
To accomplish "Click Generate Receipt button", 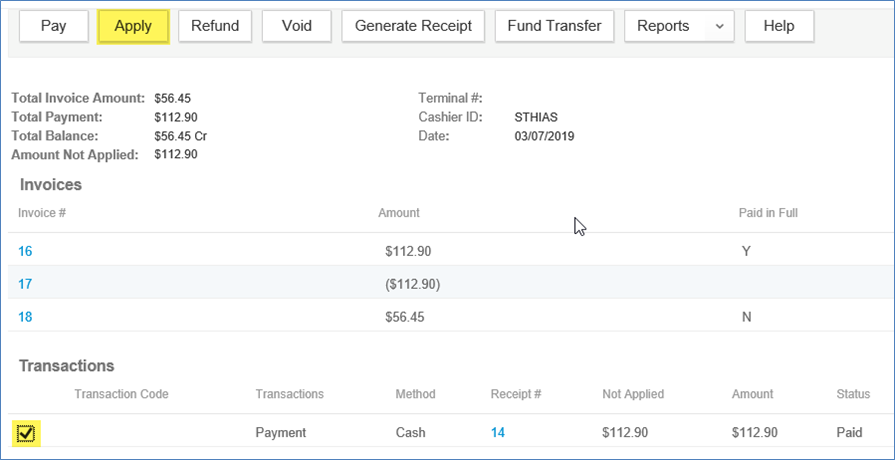I will (x=413, y=26).
